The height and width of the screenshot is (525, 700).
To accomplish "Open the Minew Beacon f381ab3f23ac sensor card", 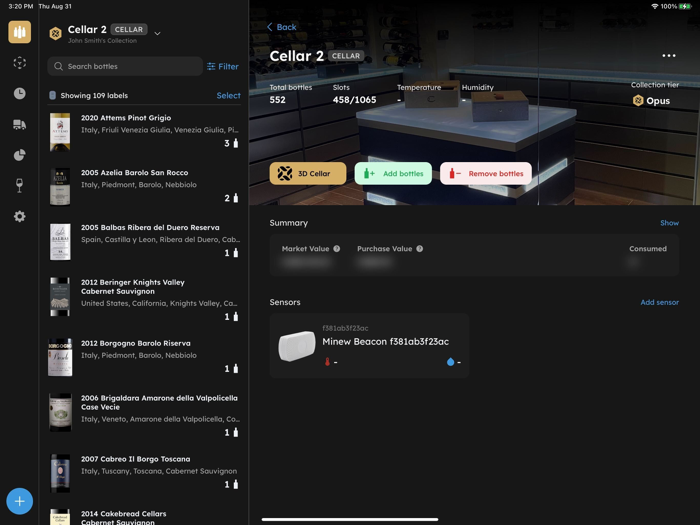I will coord(369,346).
